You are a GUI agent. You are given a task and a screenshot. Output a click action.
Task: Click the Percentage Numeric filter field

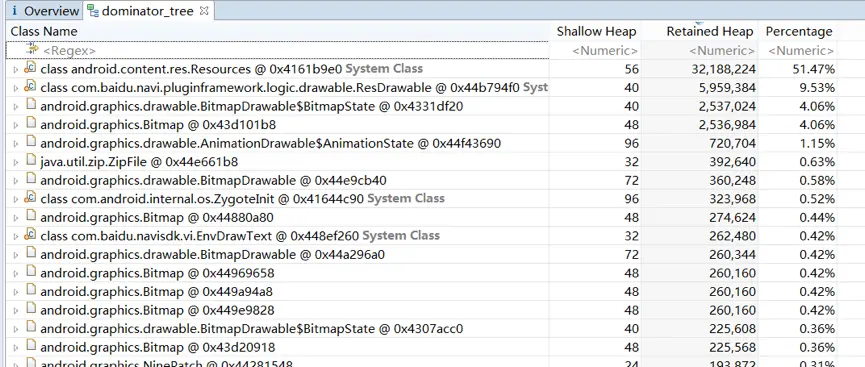pos(801,51)
